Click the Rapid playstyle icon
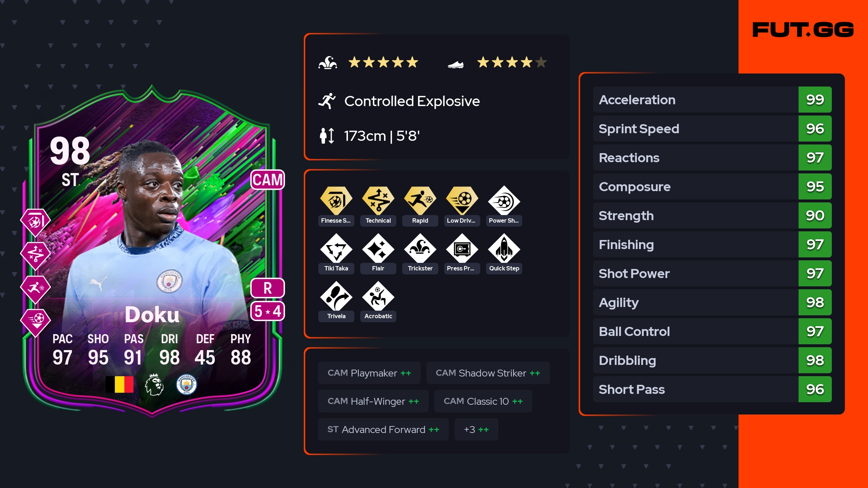Image resolution: width=868 pixels, height=488 pixels. click(420, 200)
